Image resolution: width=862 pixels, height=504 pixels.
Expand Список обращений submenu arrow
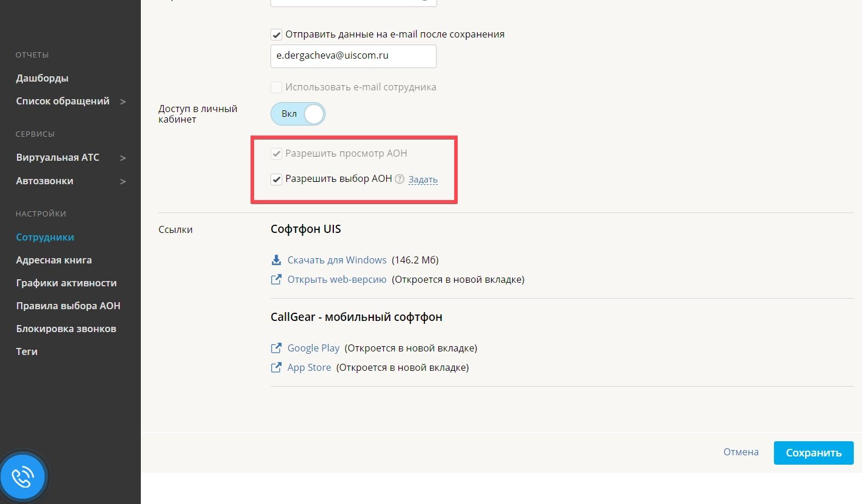pos(123,102)
